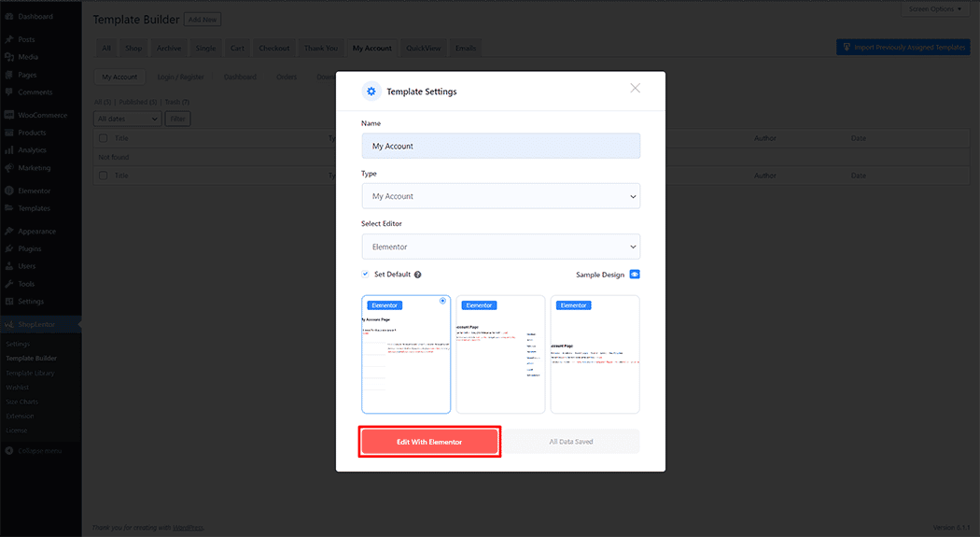
Task: Click the Elementor icon in sidebar
Action: tap(8, 191)
